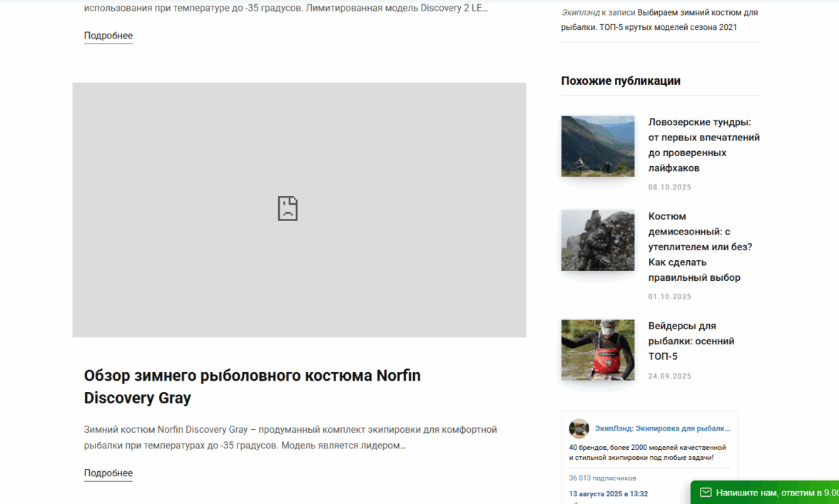
Task: Click the VK post date 13 августа 2025
Action: point(608,493)
